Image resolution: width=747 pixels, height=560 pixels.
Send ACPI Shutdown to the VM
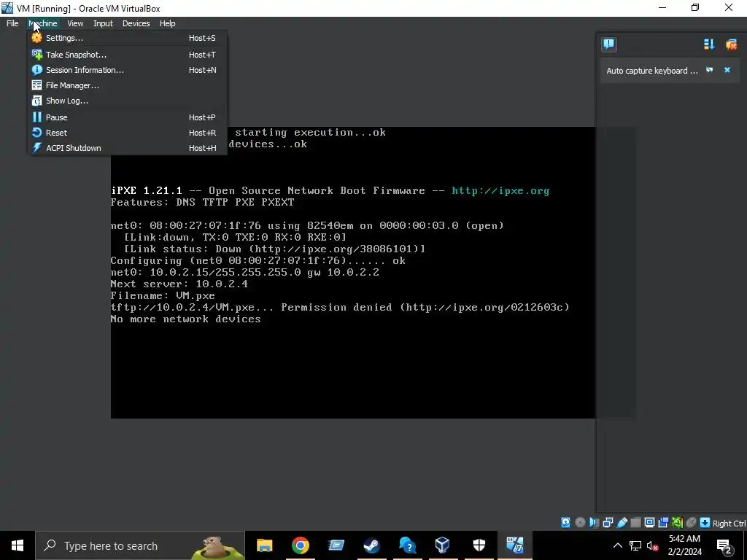127,148
